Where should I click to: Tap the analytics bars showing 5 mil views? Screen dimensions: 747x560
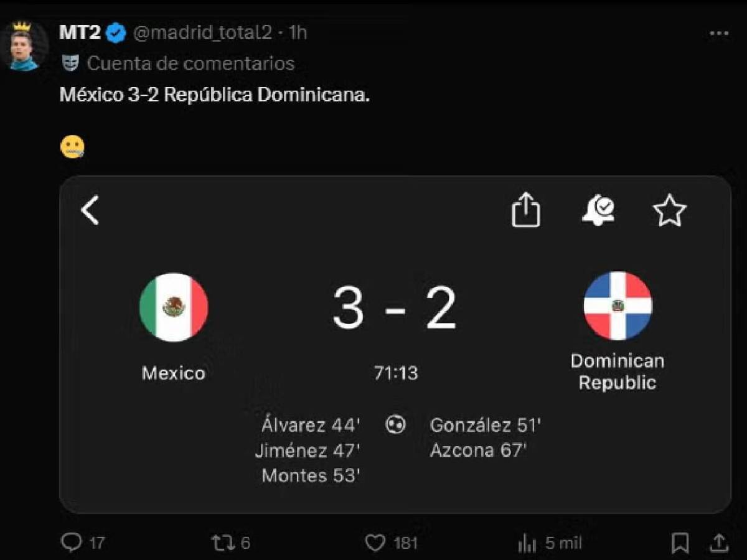528,543
